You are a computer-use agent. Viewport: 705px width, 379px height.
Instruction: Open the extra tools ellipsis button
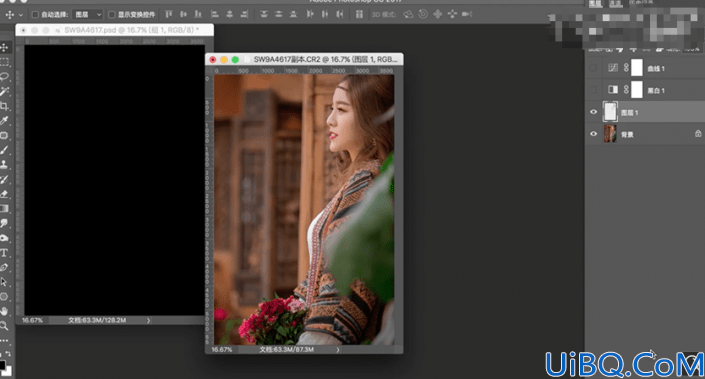tap(4, 340)
